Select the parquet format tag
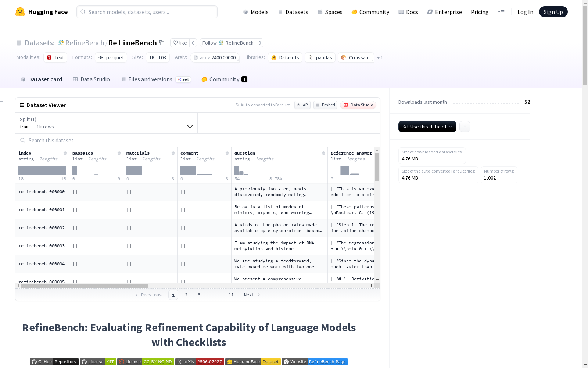Viewport: 588px width, 368px height. click(111, 57)
